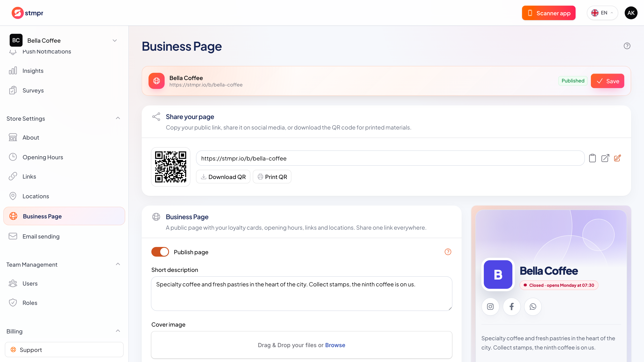Screen dimensions: 644x362
Task: Click the Locations pin icon
Action: coord(13,196)
